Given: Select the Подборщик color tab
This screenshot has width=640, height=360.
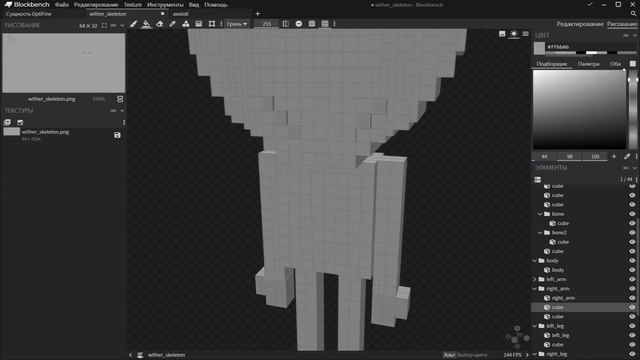Looking at the screenshot, I should click(551, 64).
